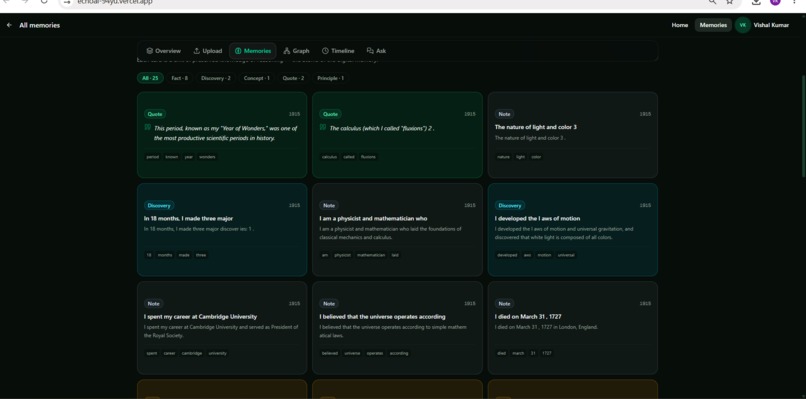Click Note badge on Cambridge University card
The height and width of the screenshot is (399, 806).
click(154, 304)
